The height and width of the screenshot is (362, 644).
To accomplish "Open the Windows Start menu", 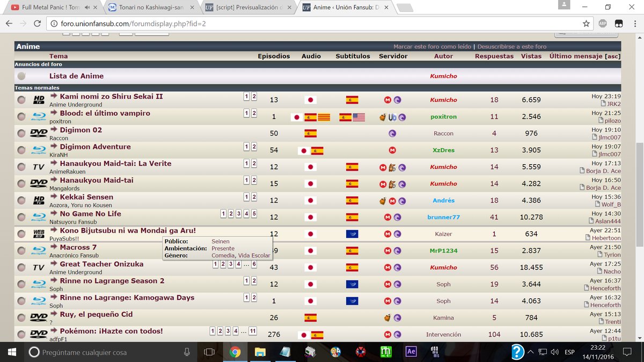I will click(12, 352).
